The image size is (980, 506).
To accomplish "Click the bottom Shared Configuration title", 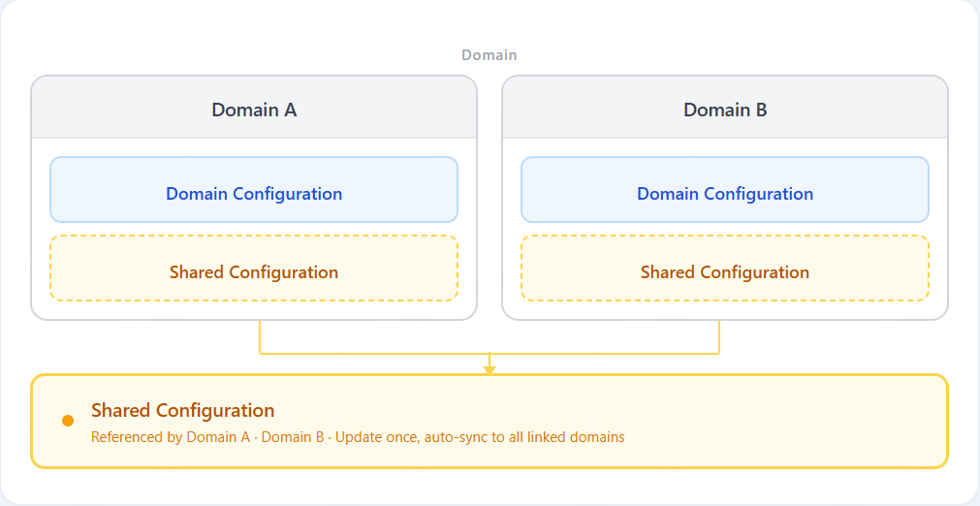I will tap(182, 410).
